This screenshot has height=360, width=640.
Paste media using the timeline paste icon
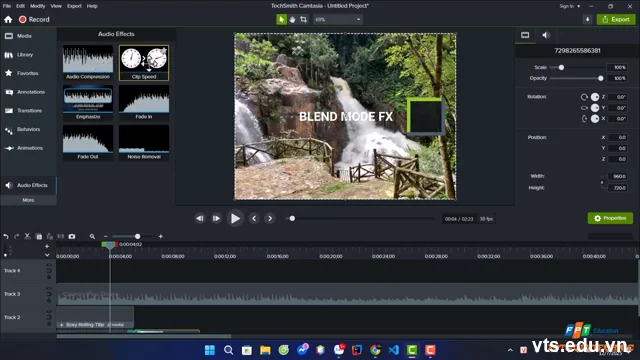point(50,236)
